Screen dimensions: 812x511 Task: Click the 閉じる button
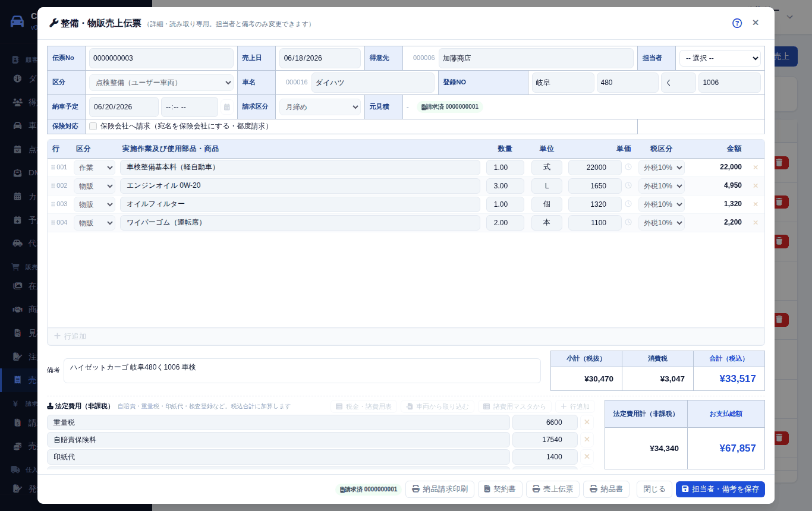coord(654,489)
